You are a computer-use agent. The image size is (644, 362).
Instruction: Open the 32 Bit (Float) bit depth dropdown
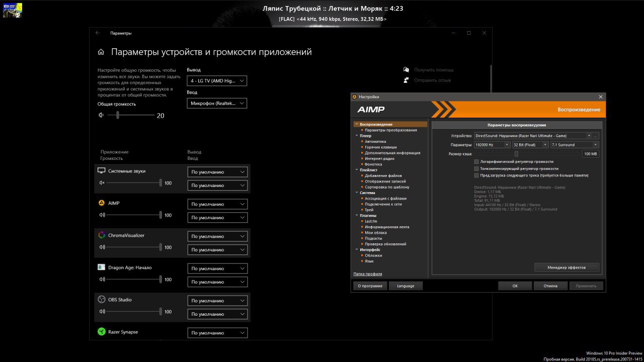tap(530, 145)
